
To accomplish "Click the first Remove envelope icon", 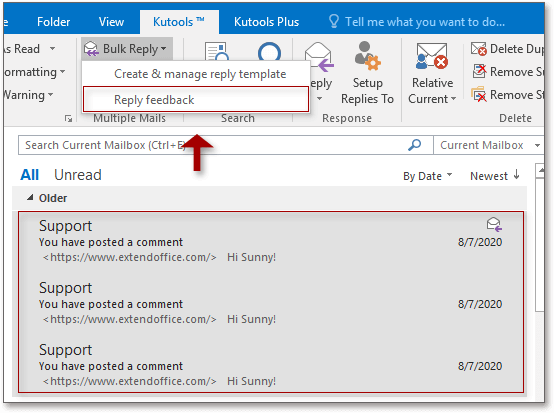I will (479, 71).
